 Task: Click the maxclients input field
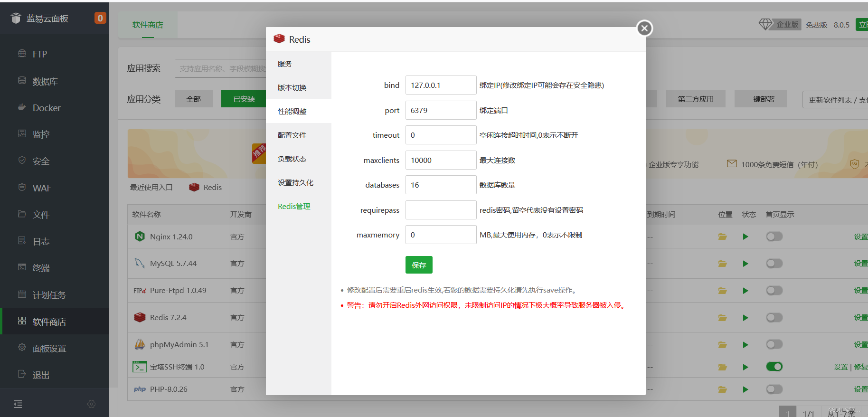(x=441, y=160)
